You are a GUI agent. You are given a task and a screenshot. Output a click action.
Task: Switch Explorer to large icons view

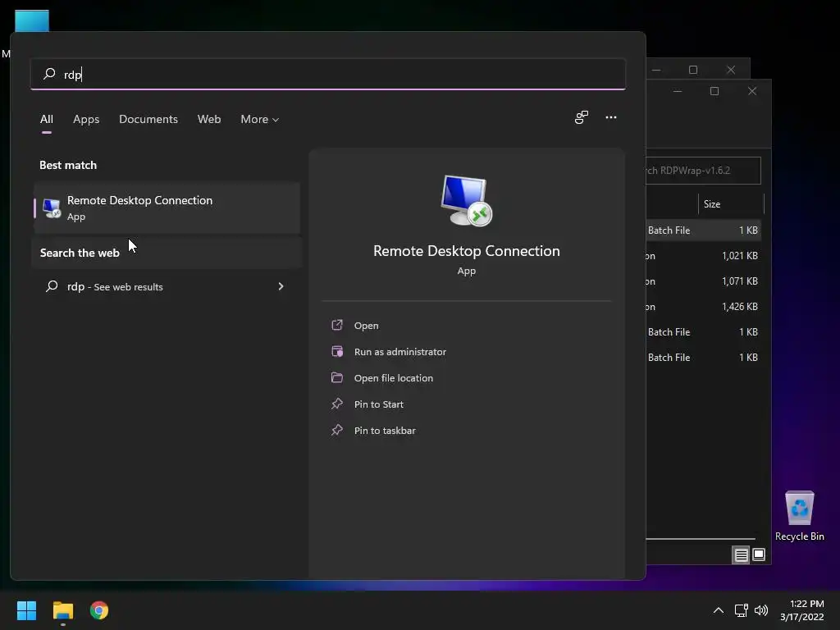[x=759, y=555]
